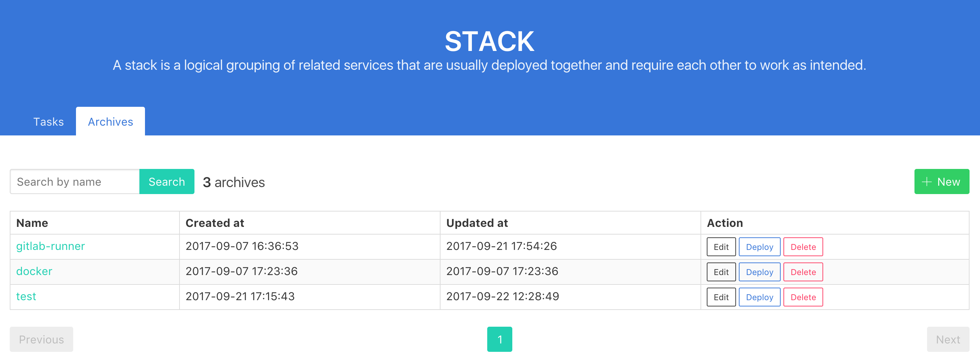Image resolution: width=980 pixels, height=363 pixels.
Task: Click the Previous pagination button
Action: pyautogui.click(x=41, y=339)
